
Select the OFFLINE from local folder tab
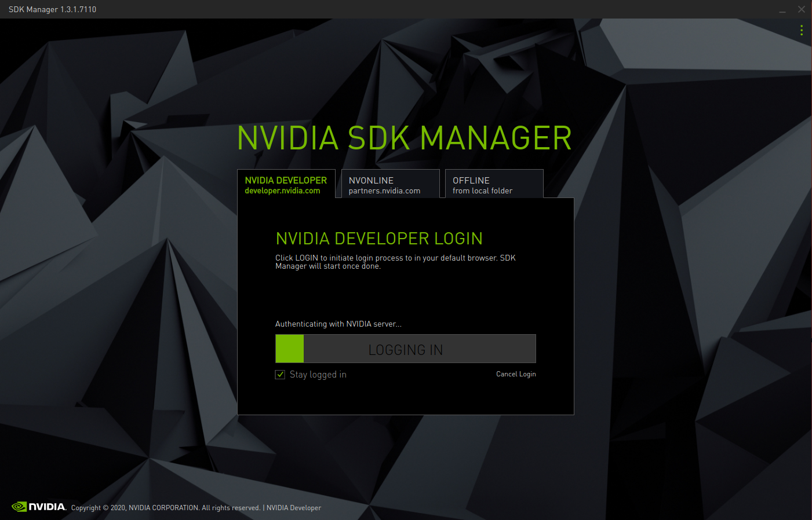click(x=494, y=184)
